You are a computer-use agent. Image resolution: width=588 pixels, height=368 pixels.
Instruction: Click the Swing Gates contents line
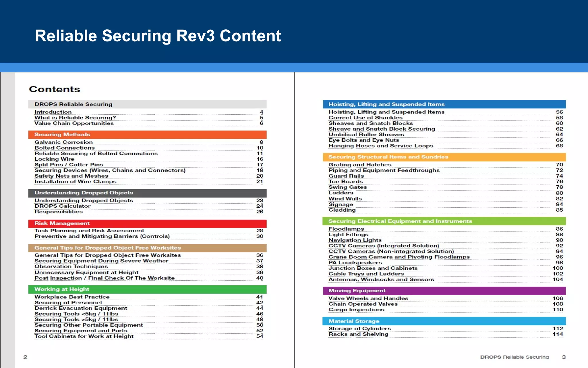pos(347,187)
